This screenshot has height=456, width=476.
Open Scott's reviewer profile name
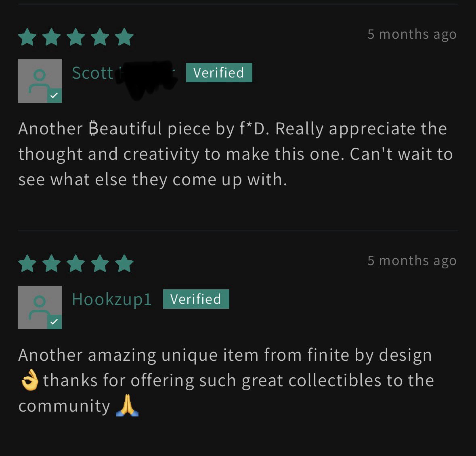(x=124, y=73)
